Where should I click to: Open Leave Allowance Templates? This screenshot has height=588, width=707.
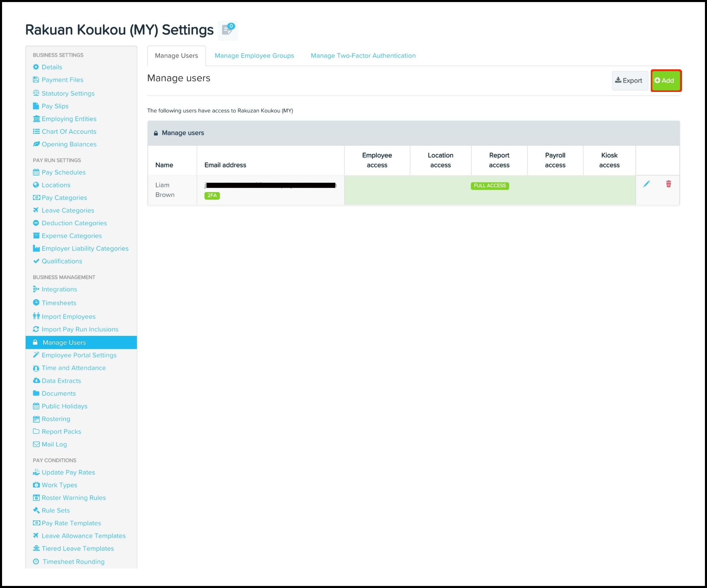(x=84, y=536)
